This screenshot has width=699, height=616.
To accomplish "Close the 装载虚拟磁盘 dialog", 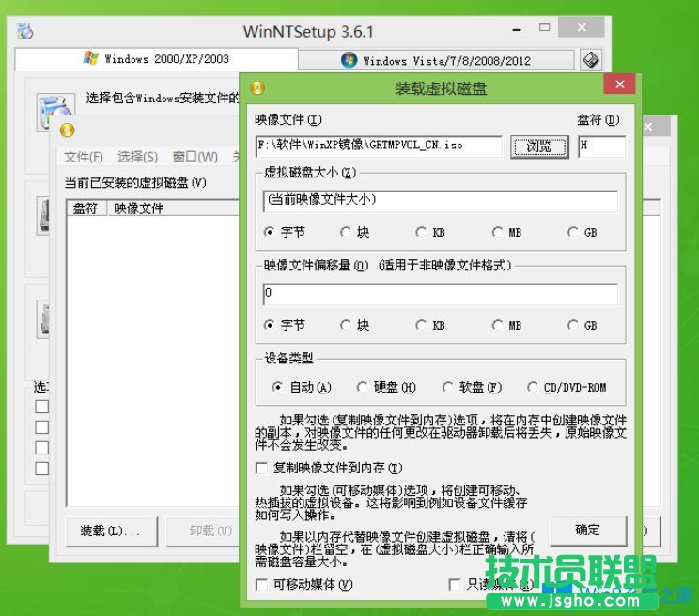I will click(x=620, y=85).
